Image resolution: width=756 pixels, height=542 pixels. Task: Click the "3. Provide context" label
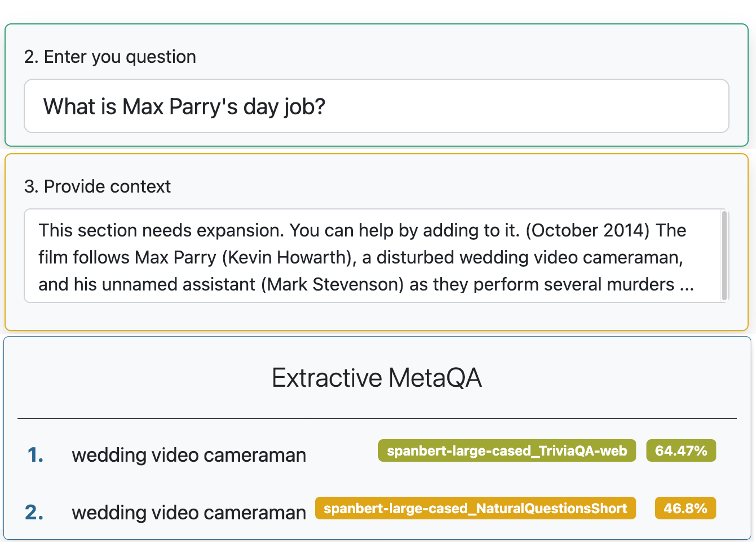(97, 186)
